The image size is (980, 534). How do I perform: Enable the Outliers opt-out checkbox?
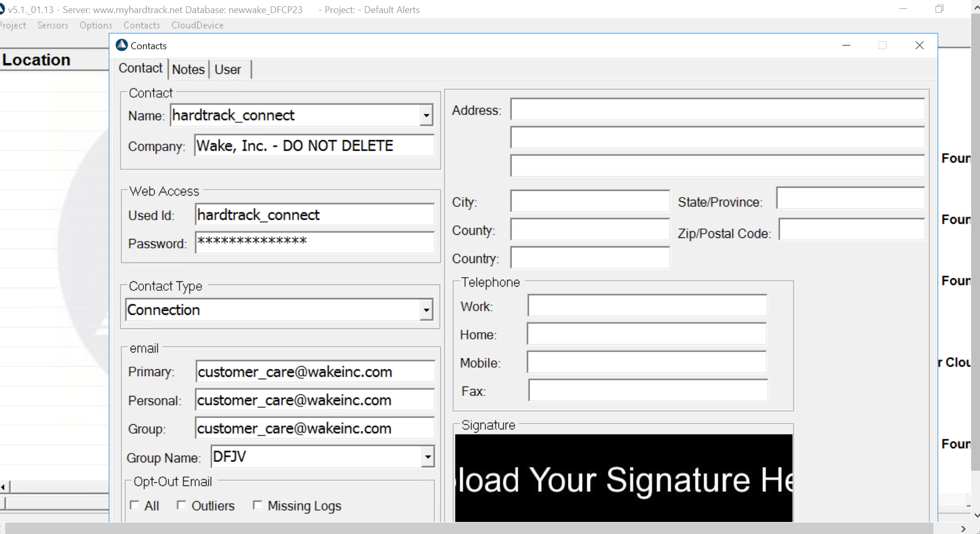181,505
